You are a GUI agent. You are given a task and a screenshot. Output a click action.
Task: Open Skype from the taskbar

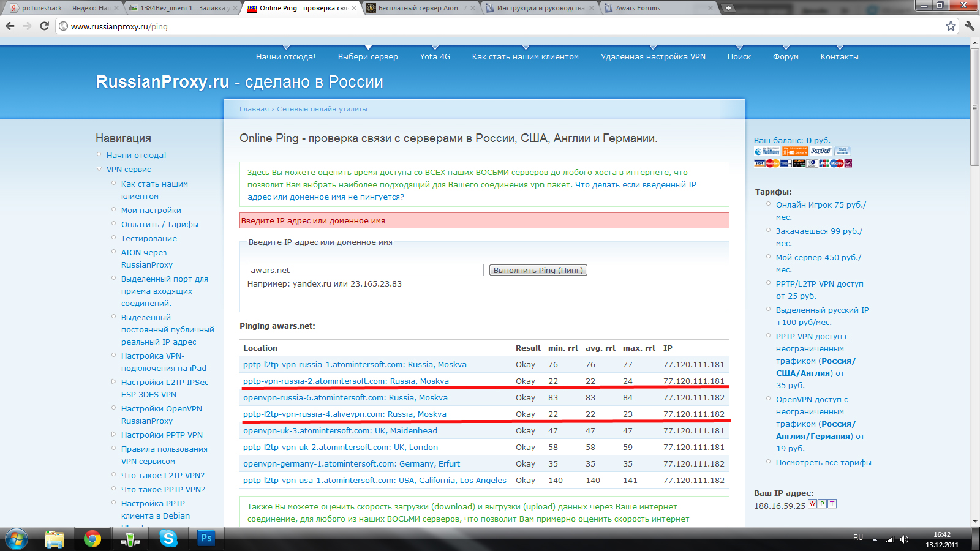[168, 539]
